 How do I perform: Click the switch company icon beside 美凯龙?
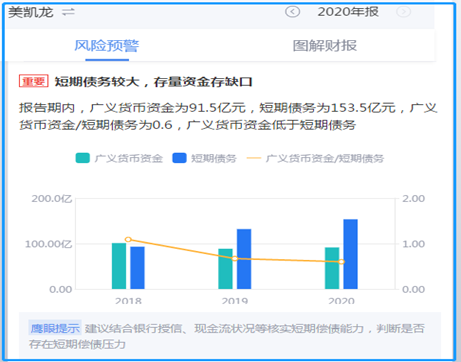[68, 13]
